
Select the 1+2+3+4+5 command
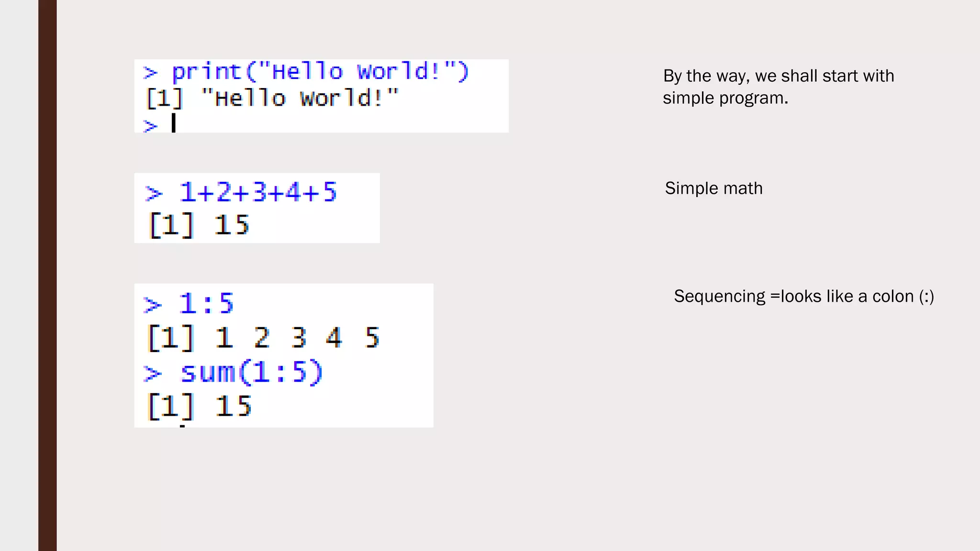(241, 192)
